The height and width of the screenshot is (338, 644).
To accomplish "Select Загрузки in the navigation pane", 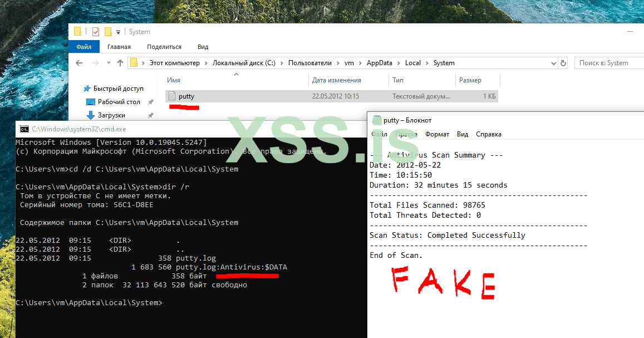I will pyautogui.click(x=111, y=115).
